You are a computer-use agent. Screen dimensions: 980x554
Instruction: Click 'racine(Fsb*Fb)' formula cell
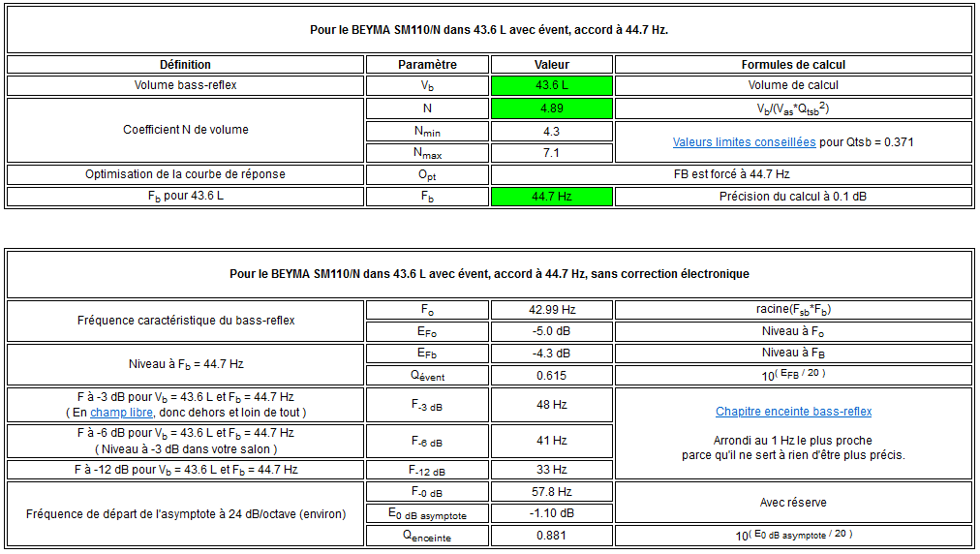coord(793,310)
